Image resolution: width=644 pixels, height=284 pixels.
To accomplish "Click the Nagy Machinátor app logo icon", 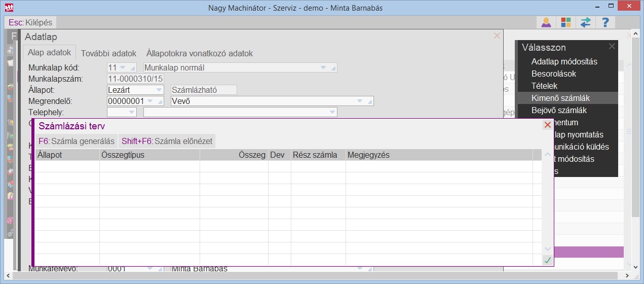I will (x=9, y=8).
